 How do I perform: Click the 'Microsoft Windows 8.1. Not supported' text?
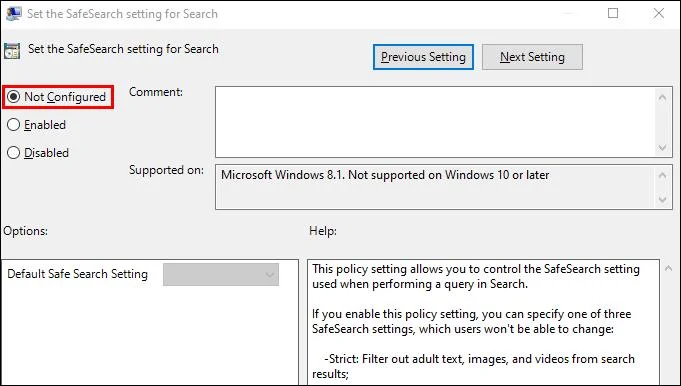tap(385, 175)
